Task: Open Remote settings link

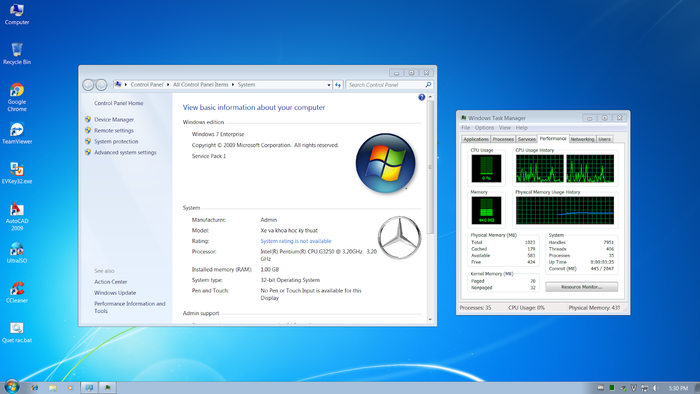Action: [x=114, y=130]
